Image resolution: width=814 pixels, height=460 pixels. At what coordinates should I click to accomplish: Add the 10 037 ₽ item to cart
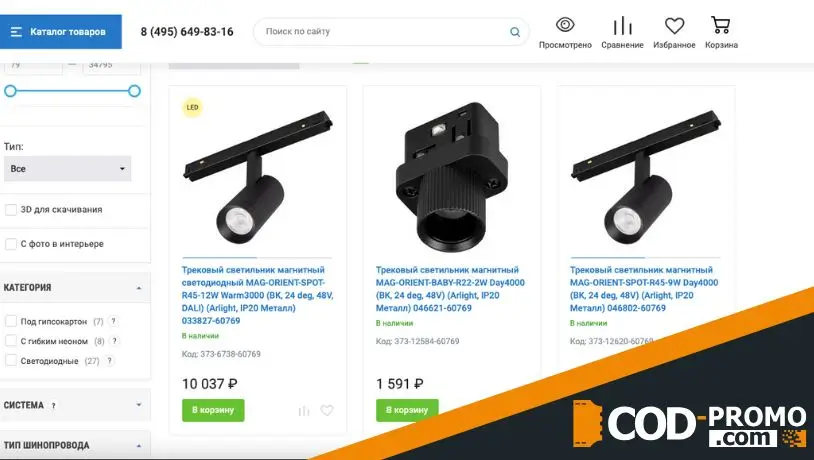click(x=213, y=410)
